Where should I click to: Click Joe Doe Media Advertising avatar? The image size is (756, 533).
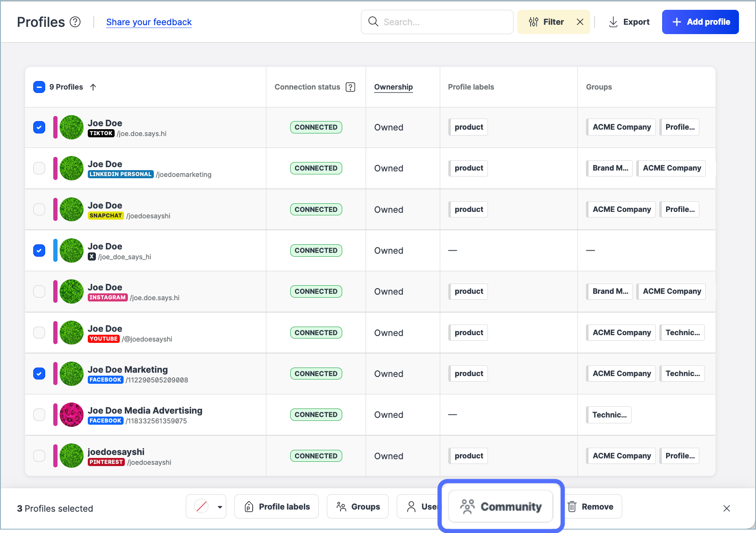point(72,414)
